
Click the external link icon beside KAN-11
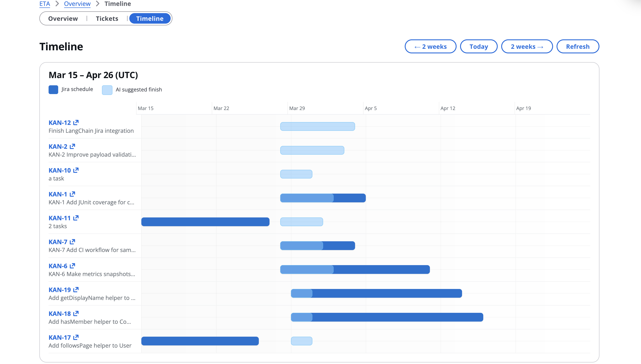tap(76, 218)
